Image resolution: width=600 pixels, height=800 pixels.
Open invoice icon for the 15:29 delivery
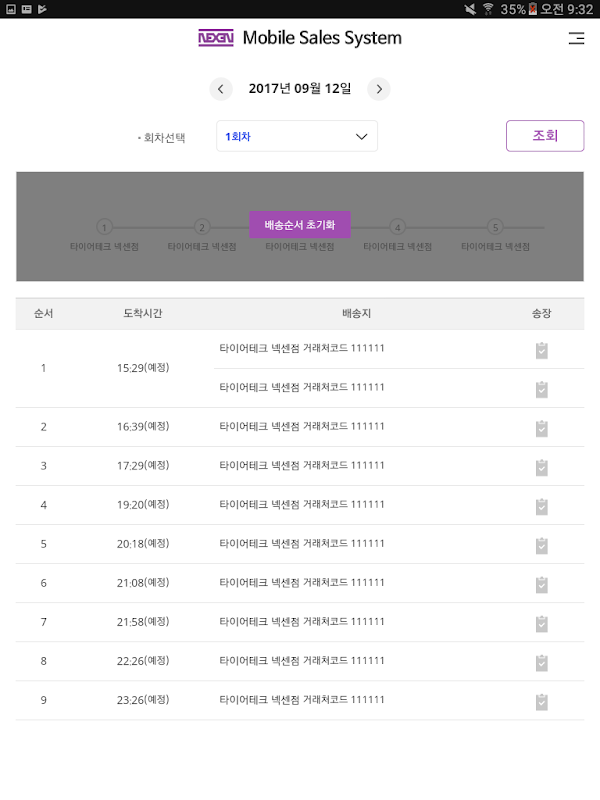click(541, 350)
